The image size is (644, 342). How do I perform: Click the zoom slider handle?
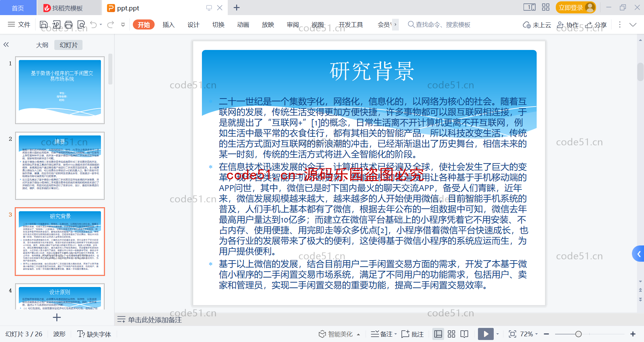pos(578,334)
